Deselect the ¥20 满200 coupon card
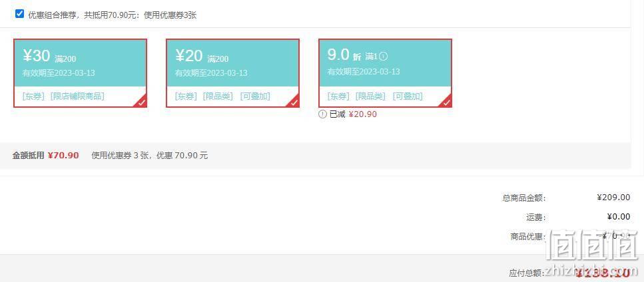 pos(232,73)
